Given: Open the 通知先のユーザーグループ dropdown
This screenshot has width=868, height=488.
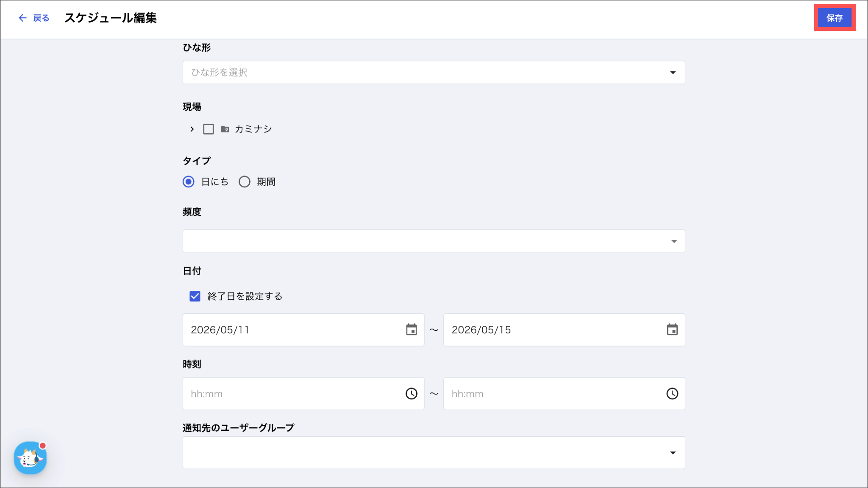Looking at the screenshot, I should 434,452.
